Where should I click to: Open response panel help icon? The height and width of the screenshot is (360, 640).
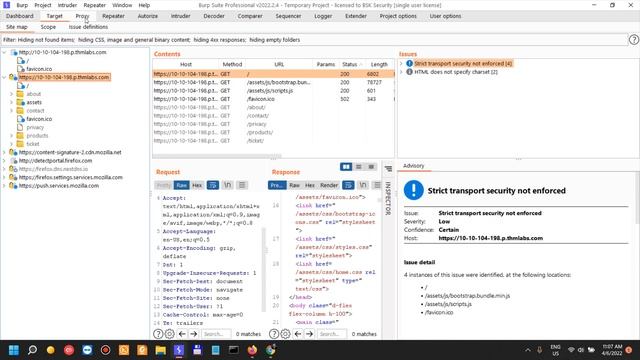click(274, 334)
